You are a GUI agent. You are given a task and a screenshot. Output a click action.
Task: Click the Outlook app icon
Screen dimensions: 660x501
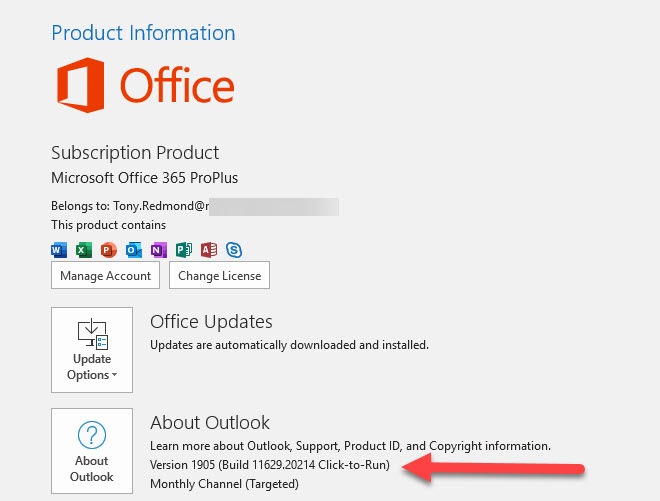[134, 250]
